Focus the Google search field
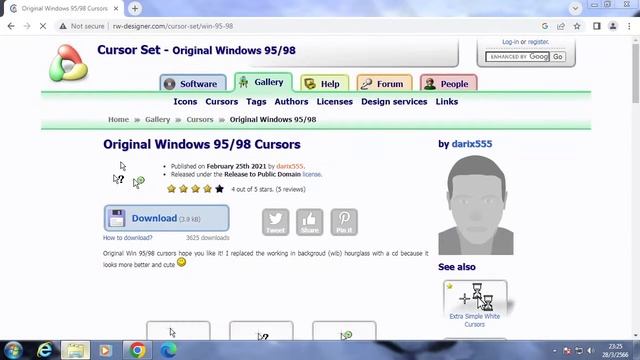Screen dimensions: 640x360 tap(517, 57)
